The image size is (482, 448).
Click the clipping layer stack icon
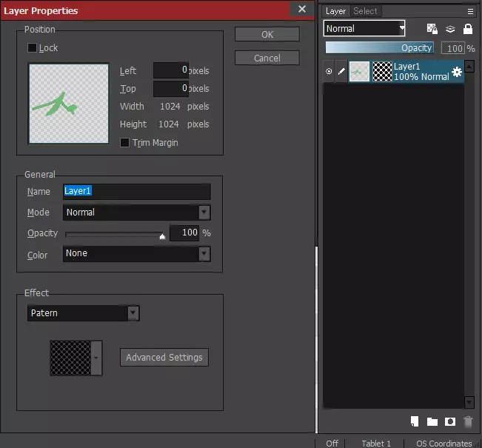pos(450,29)
